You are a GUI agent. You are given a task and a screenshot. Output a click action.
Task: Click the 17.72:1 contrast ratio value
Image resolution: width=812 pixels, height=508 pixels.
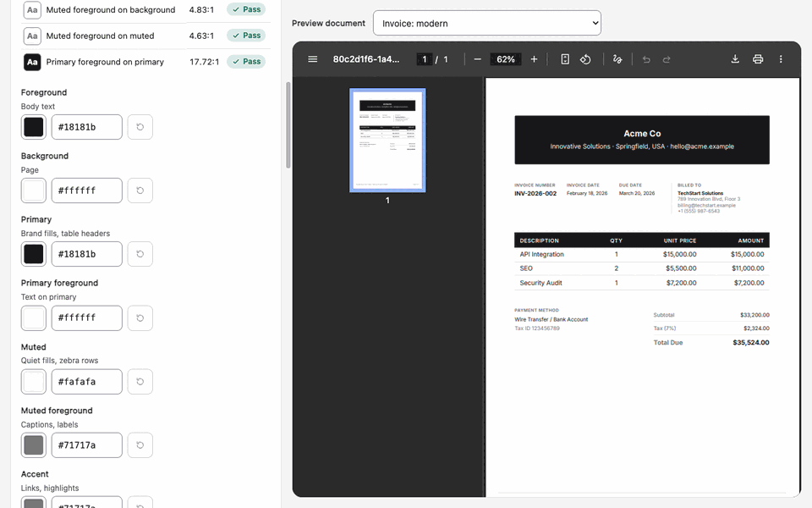(204, 62)
